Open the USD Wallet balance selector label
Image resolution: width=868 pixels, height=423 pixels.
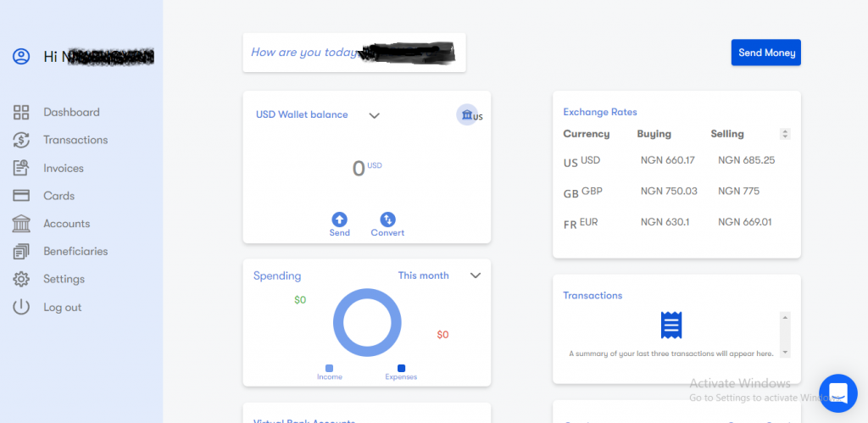click(302, 114)
